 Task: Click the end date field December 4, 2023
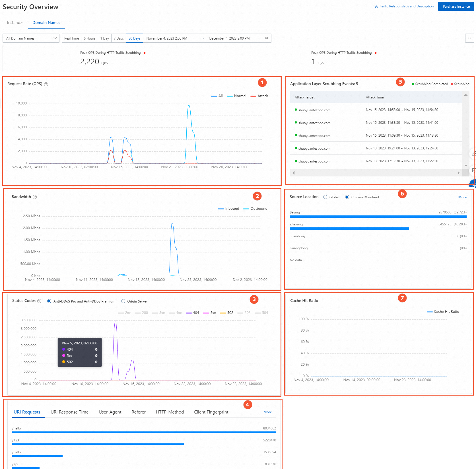[229, 38]
